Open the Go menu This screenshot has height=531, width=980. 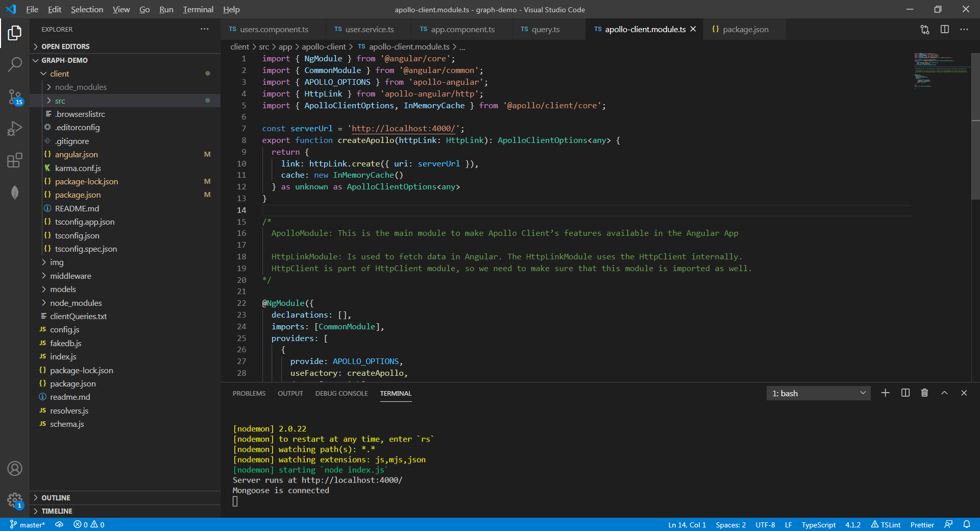pyautogui.click(x=144, y=9)
